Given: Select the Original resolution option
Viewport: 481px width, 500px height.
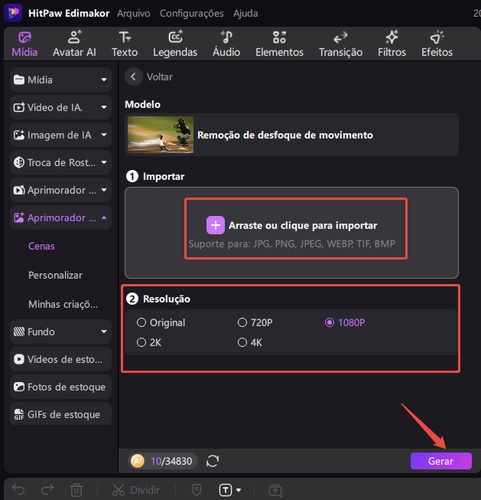Looking at the screenshot, I should (x=161, y=323).
